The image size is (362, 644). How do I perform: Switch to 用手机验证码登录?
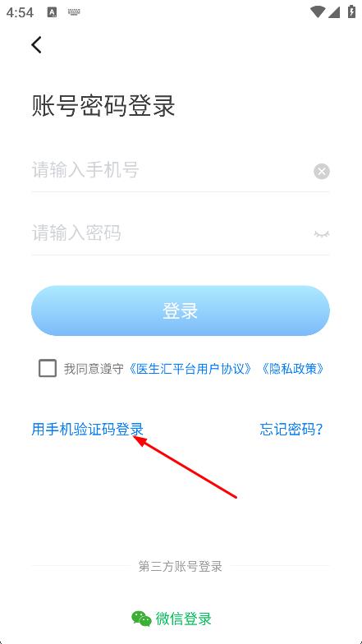click(88, 429)
